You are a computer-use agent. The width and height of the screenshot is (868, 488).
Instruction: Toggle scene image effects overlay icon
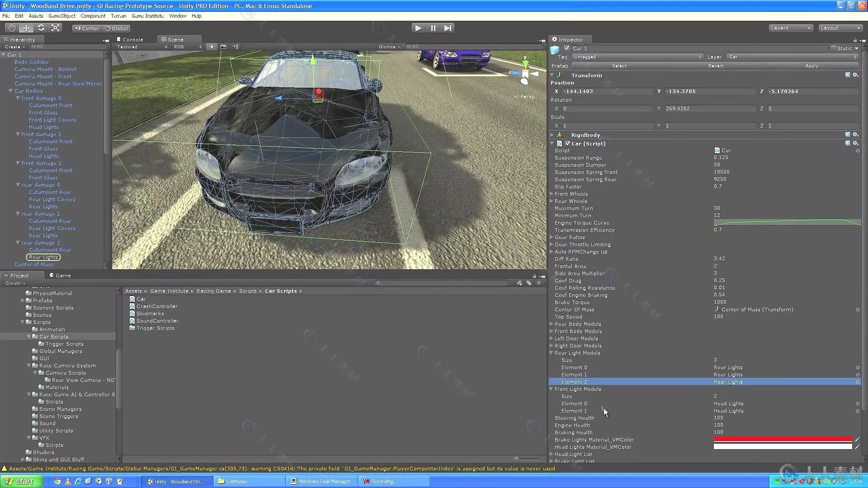coord(223,47)
